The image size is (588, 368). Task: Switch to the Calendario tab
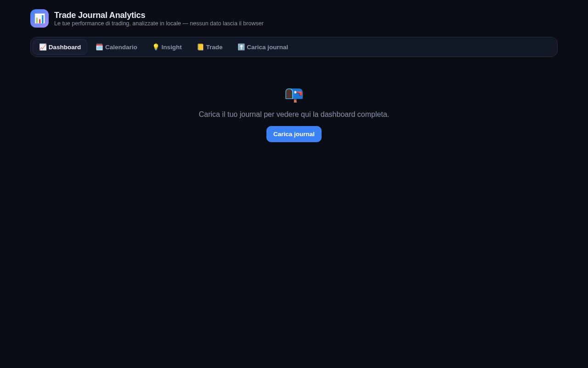116,47
